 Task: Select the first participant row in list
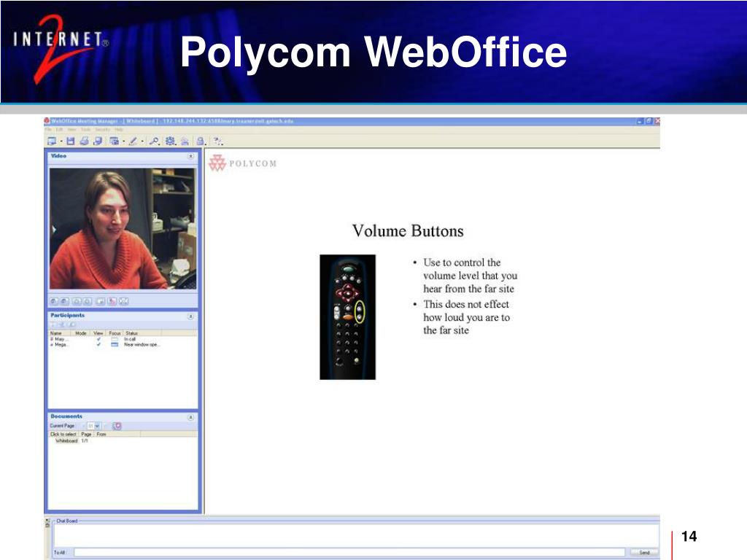pos(123,339)
